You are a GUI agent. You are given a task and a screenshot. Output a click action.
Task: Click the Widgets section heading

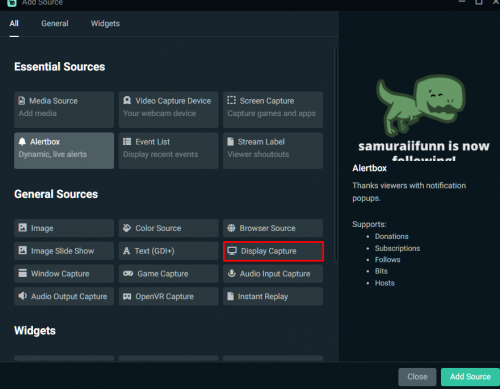(x=35, y=331)
